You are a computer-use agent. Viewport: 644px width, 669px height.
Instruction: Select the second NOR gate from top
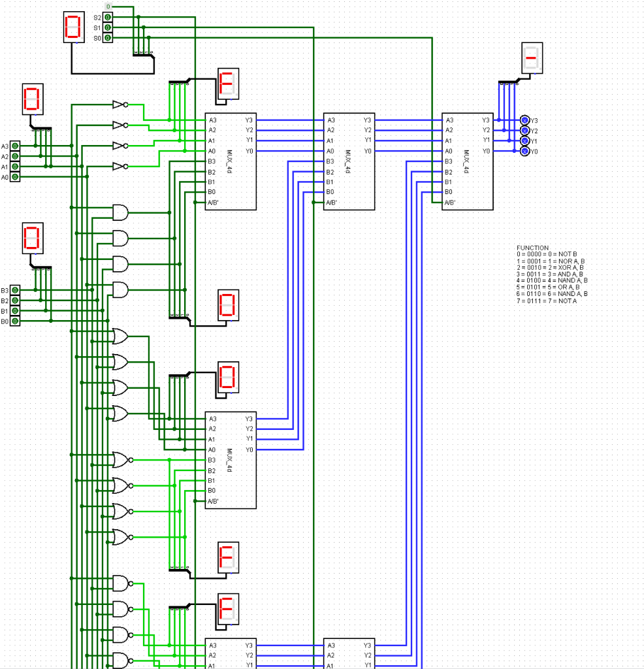click(122, 485)
